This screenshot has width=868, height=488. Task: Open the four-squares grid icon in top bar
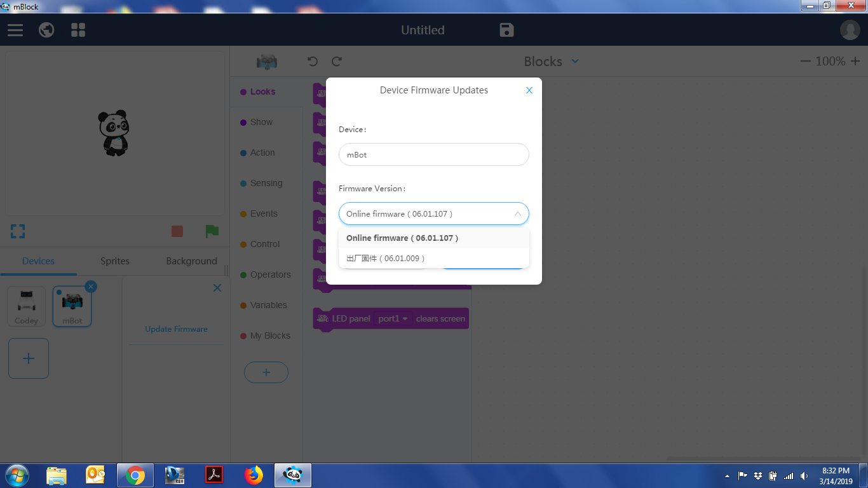pos(78,30)
